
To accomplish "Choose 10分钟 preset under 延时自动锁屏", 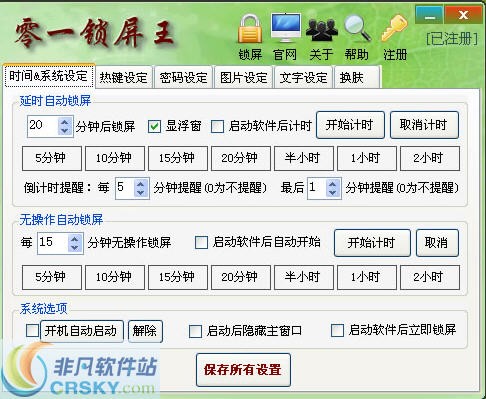I will tap(115, 158).
